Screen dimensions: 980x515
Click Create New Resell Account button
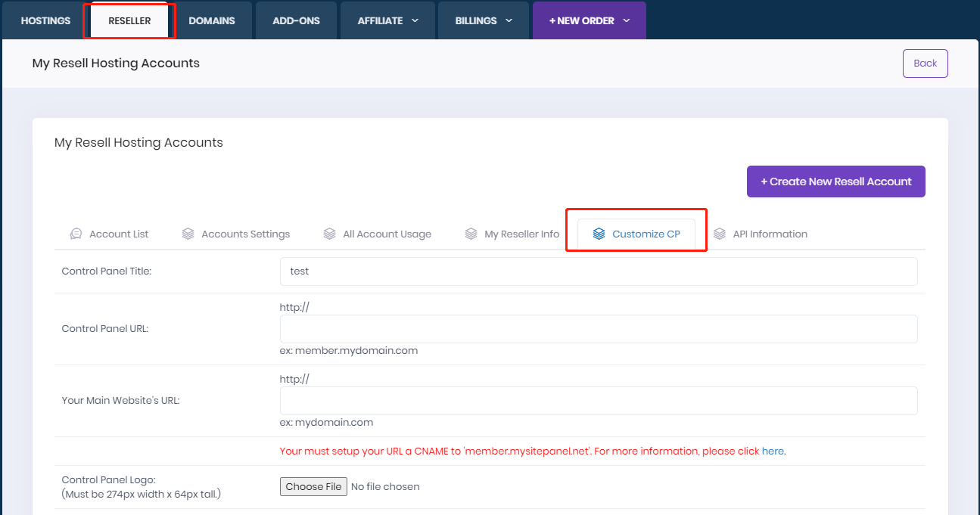(x=835, y=181)
